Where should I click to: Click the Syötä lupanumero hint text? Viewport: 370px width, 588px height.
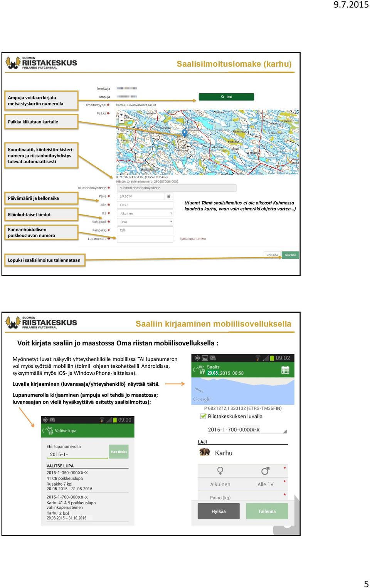coord(193,239)
